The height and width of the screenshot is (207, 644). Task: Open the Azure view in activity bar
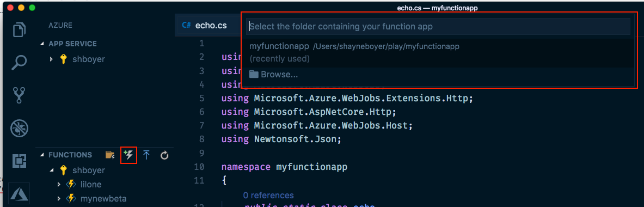pyautogui.click(x=19, y=193)
